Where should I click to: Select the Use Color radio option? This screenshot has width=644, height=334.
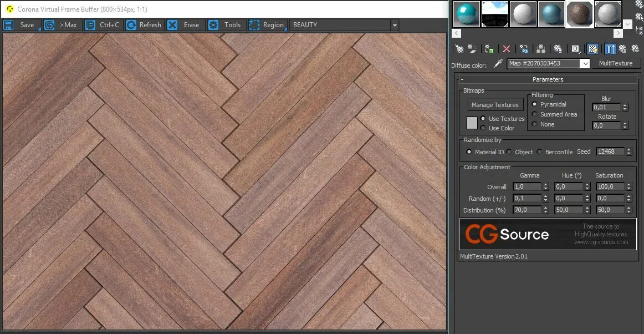pyautogui.click(x=497, y=128)
